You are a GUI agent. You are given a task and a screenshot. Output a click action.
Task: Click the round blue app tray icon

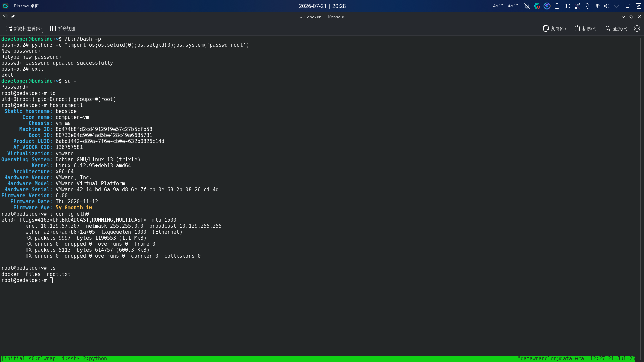(547, 6)
